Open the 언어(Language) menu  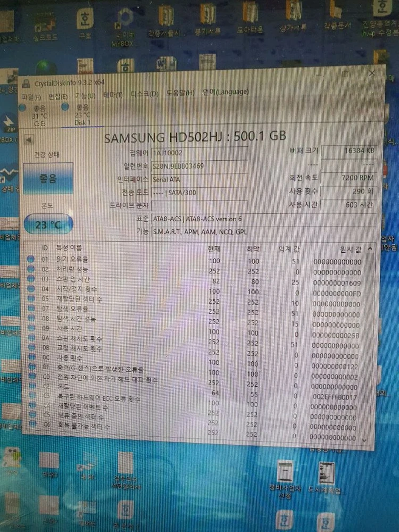(226, 92)
